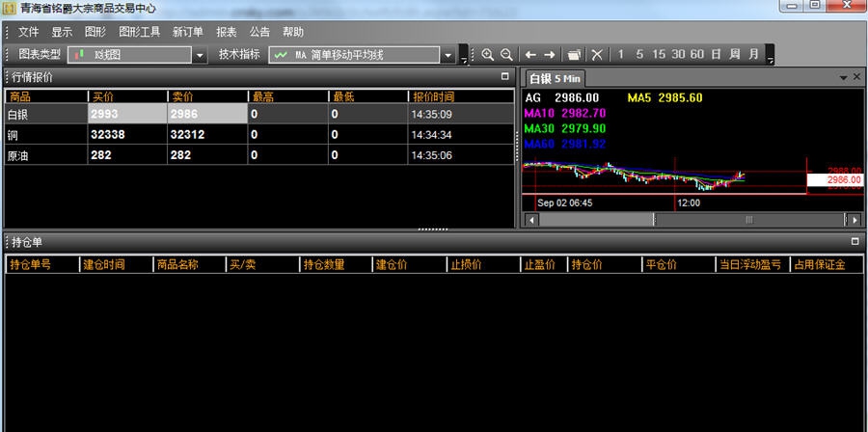The height and width of the screenshot is (432, 868).
Task: Open the 帮助 menu
Action: (293, 32)
